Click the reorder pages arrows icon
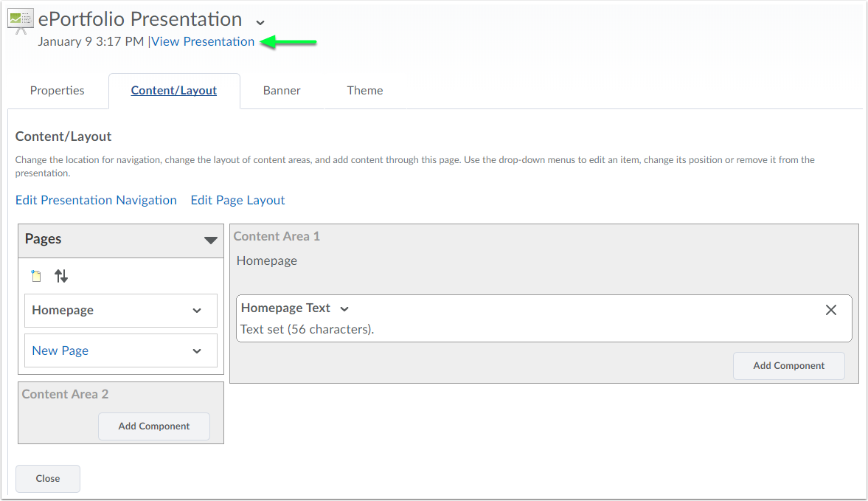 [x=61, y=276]
